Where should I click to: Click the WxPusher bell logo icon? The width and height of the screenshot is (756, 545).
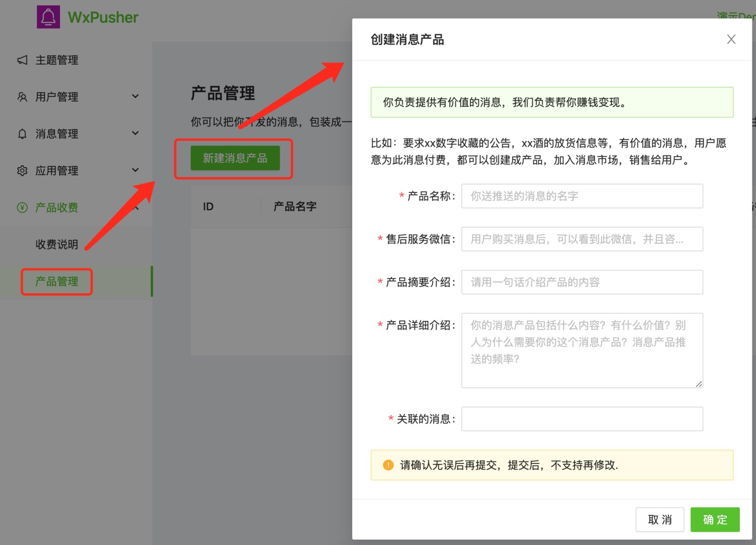[x=48, y=17]
